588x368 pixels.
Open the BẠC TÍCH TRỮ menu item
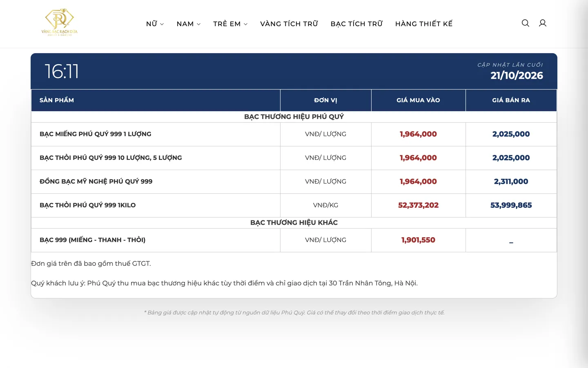357,24
